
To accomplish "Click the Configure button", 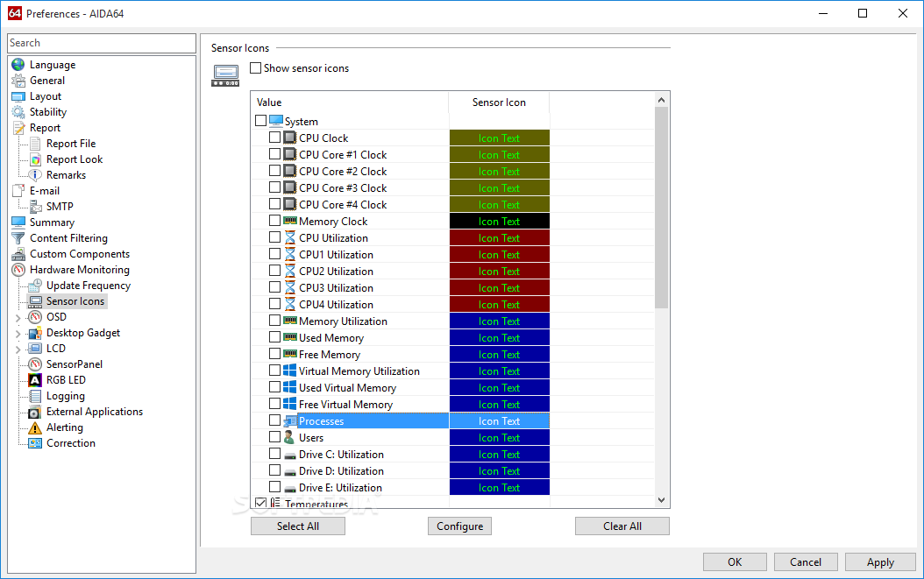I will 459,526.
